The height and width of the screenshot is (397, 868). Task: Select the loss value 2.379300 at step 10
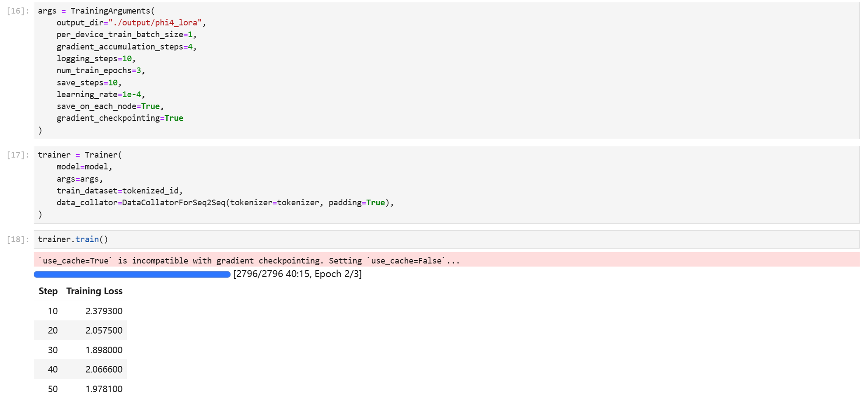coord(104,311)
